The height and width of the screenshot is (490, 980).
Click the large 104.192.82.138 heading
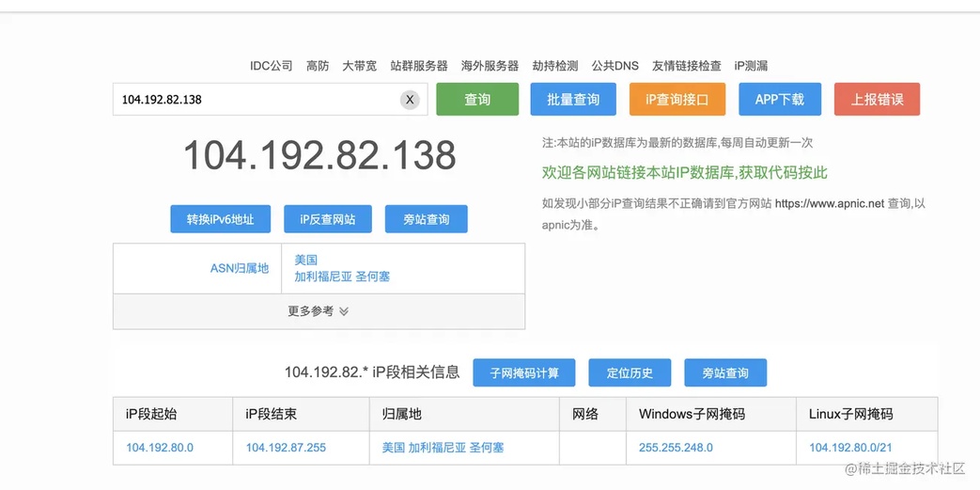[x=319, y=154]
